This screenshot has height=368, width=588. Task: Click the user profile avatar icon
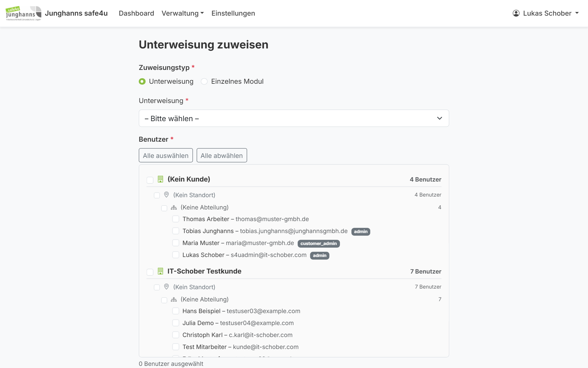(516, 13)
